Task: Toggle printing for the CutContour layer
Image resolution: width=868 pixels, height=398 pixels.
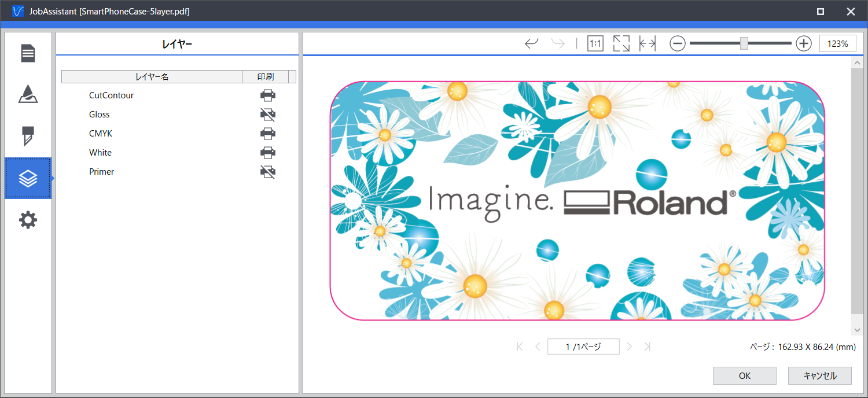Action: click(x=268, y=95)
